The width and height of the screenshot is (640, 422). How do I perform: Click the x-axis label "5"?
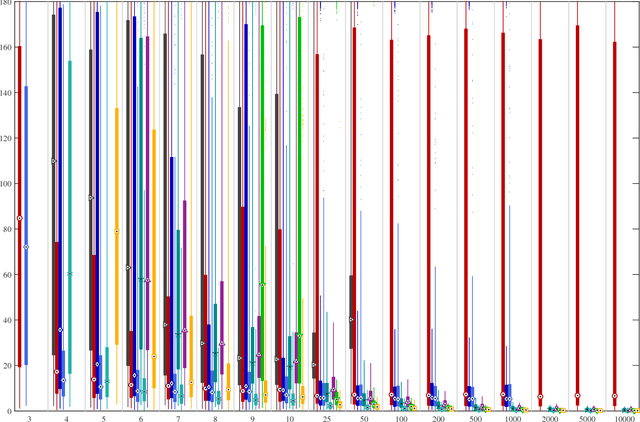click(103, 419)
